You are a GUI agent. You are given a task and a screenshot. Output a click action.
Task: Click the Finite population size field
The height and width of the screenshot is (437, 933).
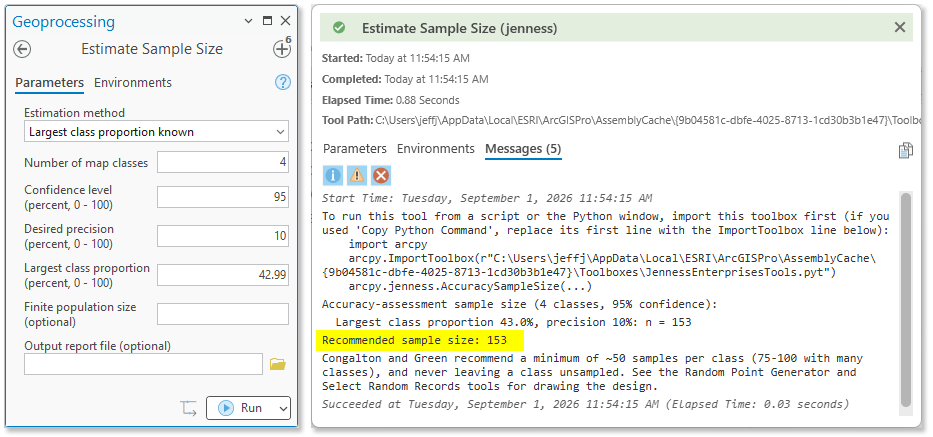(x=223, y=314)
